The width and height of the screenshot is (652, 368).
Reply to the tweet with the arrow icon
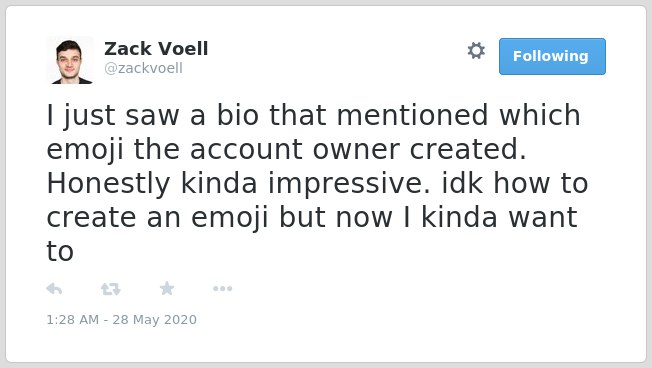(x=54, y=288)
